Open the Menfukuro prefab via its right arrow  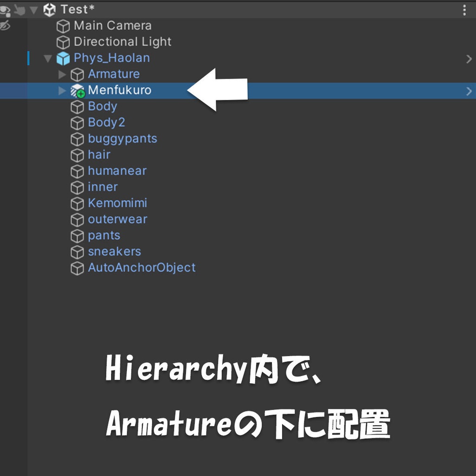[469, 91]
